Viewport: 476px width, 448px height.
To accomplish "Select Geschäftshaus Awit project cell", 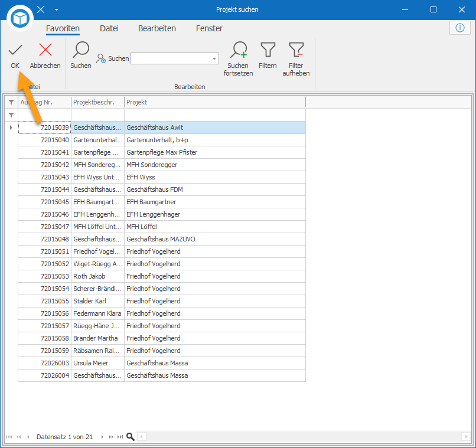I will 215,127.
